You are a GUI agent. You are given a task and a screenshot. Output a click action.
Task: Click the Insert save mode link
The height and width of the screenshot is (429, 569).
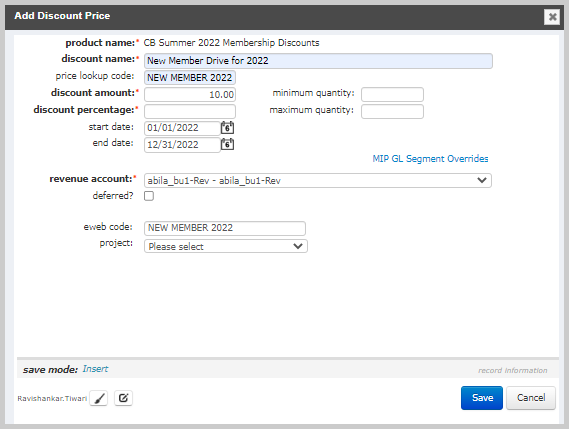point(95,369)
